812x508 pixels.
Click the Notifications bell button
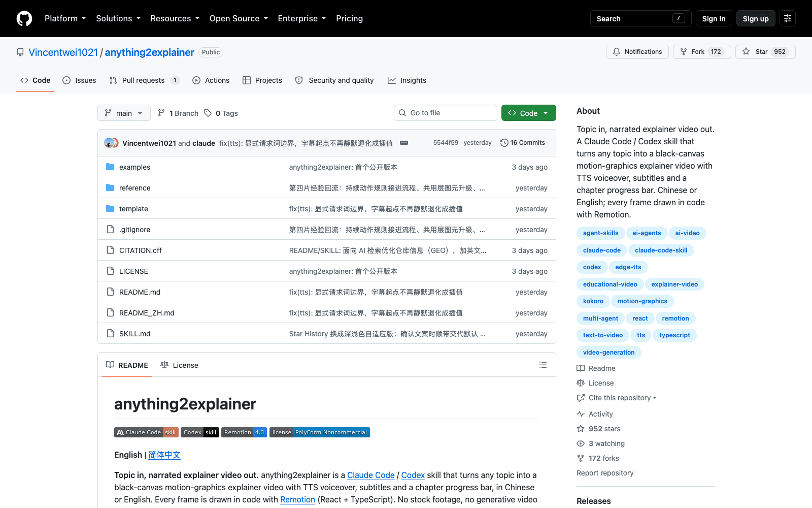pyautogui.click(x=637, y=52)
